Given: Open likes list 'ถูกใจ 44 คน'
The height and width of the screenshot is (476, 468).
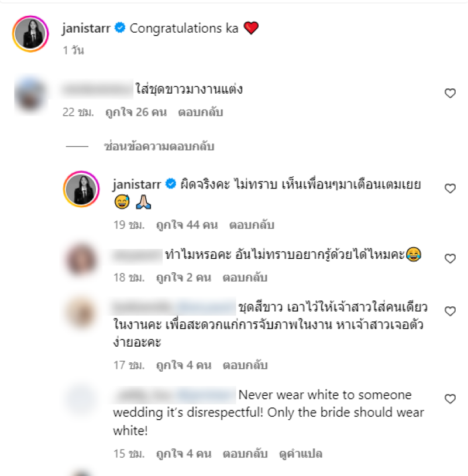Looking at the screenshot, I should (187, 225).
